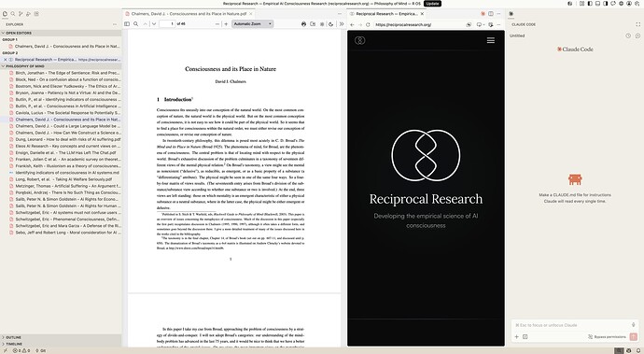Maximize the Claude Code panel
644x354 pixels.
(x=637, y=24)
